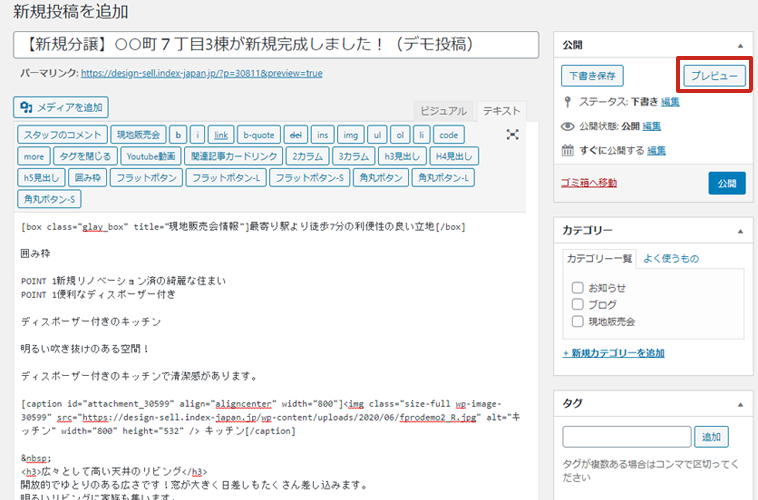Click the ゴミ箱へ移動 link

tap(589, 183)
